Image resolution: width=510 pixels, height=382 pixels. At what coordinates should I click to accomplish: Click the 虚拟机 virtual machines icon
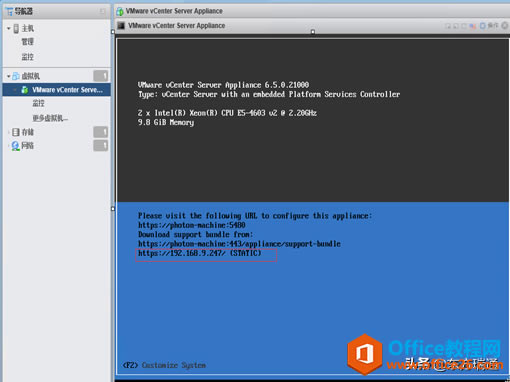pos(16,76)
